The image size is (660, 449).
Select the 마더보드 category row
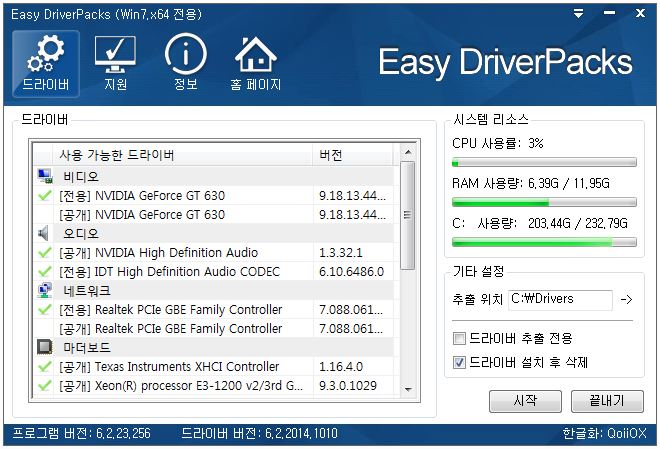pos(215,347)
